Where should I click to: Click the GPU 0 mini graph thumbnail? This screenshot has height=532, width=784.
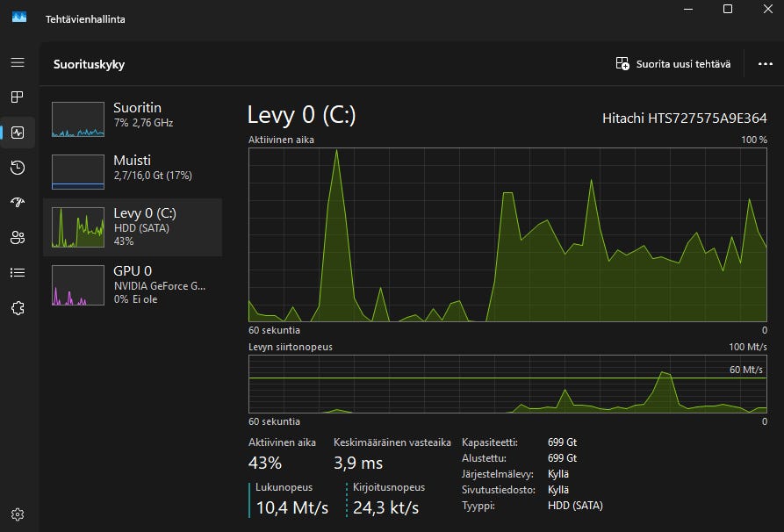[78, 285]
